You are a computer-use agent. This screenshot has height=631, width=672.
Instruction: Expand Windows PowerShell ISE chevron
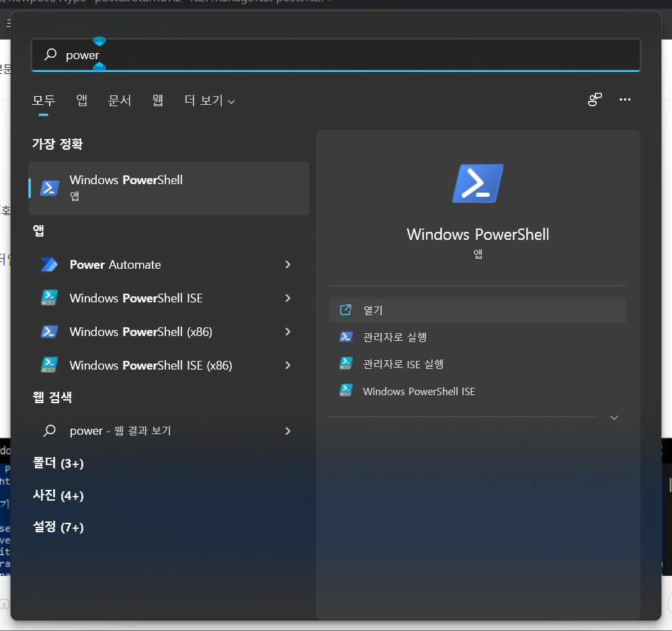288,298
